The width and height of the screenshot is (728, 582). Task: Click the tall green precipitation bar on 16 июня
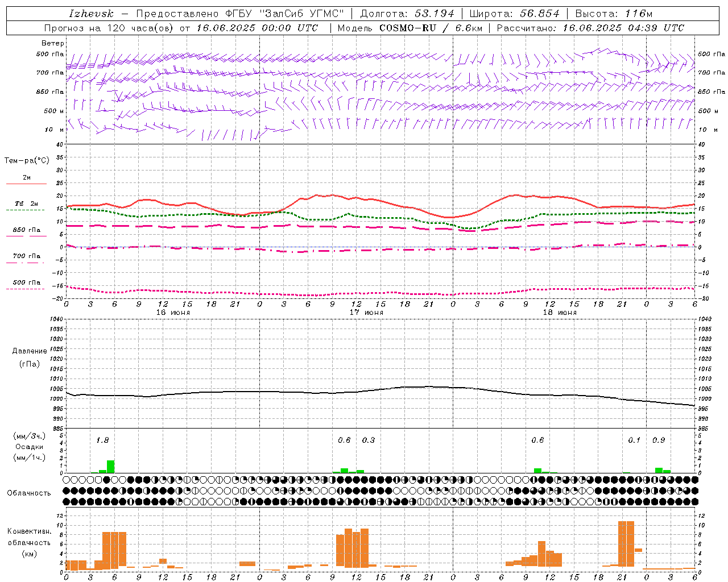pos(110,467)
